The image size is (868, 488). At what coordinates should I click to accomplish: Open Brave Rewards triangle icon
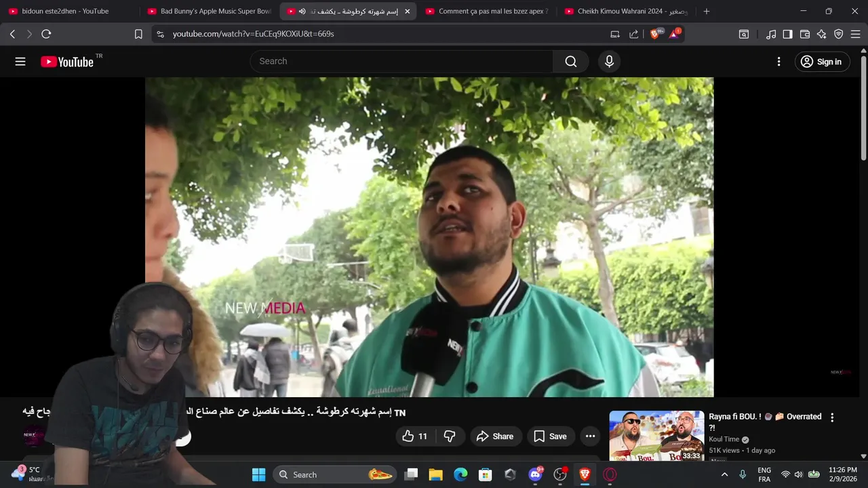(674, 34)
